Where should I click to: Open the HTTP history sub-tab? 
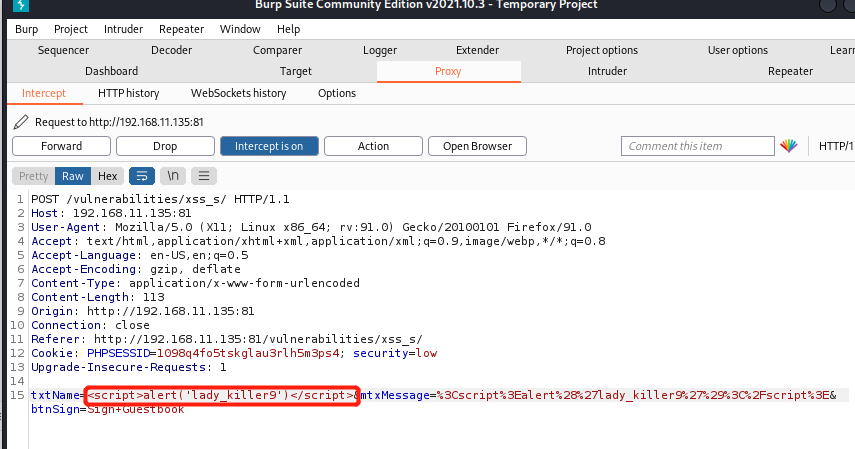(129, 93)
